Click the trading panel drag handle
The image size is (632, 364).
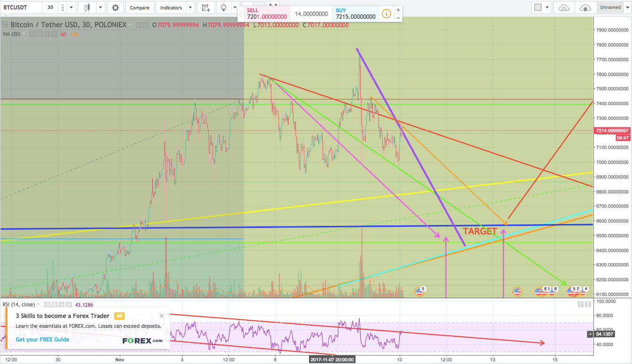coord(241,14)
